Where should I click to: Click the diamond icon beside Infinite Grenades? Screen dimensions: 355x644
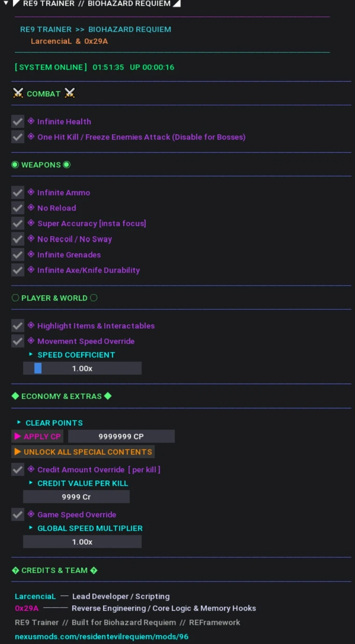[x=31, y=254]
